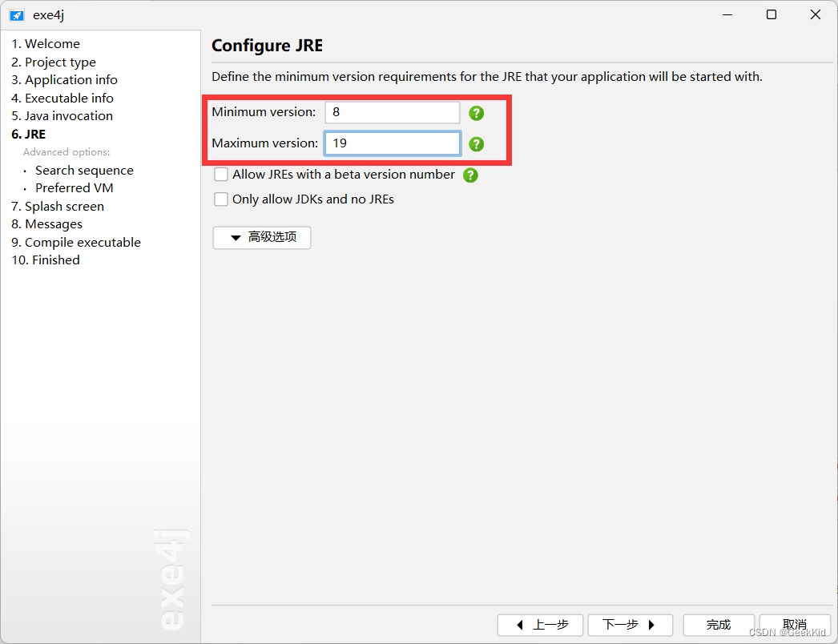Jump to step 8. Messages

tap(47, 224)
